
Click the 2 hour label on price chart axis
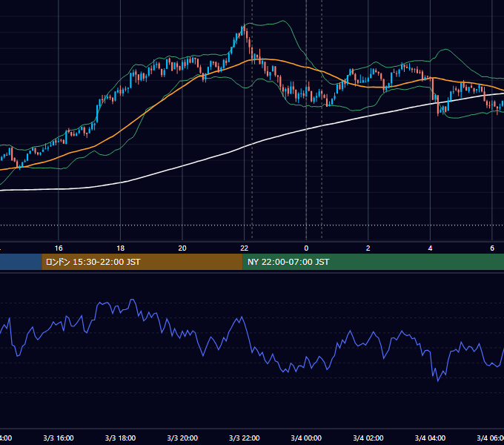[368, 248]
